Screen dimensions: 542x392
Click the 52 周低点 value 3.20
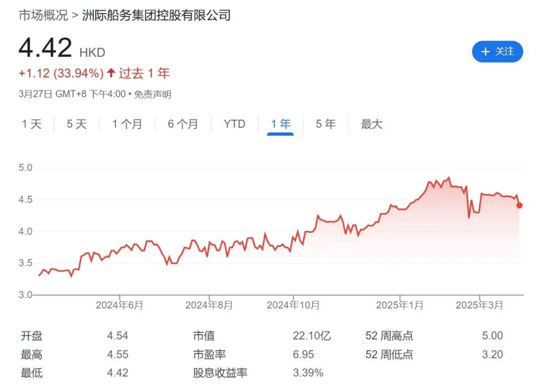click(x=493, y=354)
